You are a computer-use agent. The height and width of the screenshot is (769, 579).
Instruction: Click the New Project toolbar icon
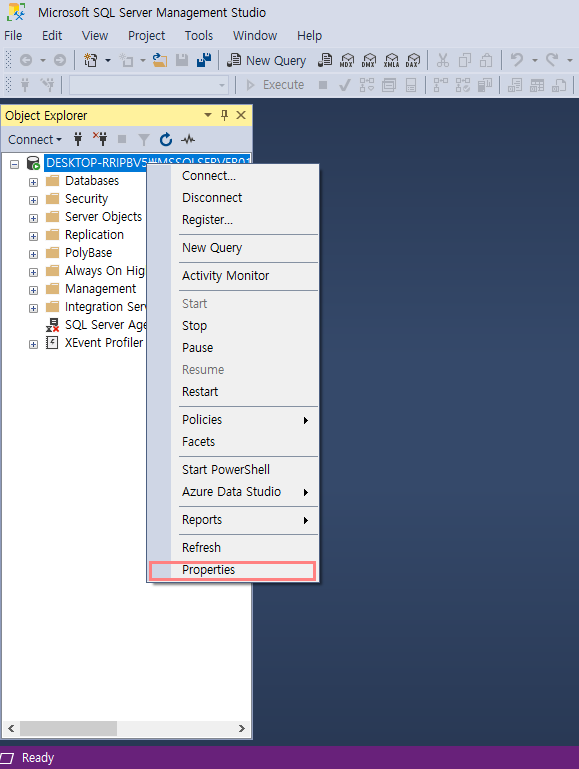90,60
